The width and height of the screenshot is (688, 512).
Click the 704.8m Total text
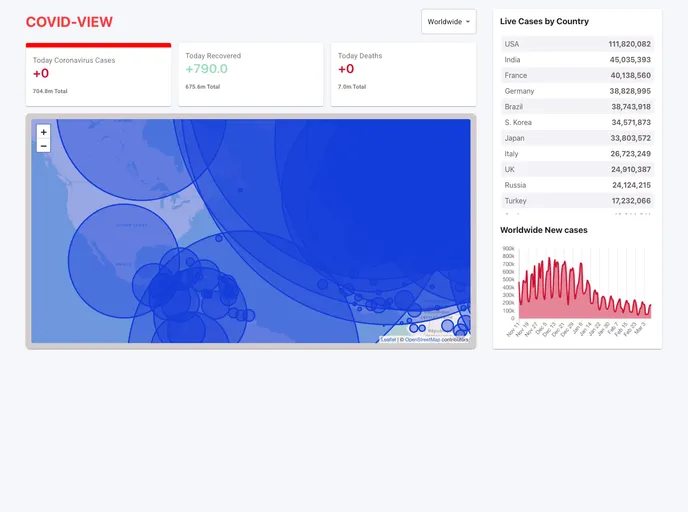pyautogui.click(x=50, y=91)
